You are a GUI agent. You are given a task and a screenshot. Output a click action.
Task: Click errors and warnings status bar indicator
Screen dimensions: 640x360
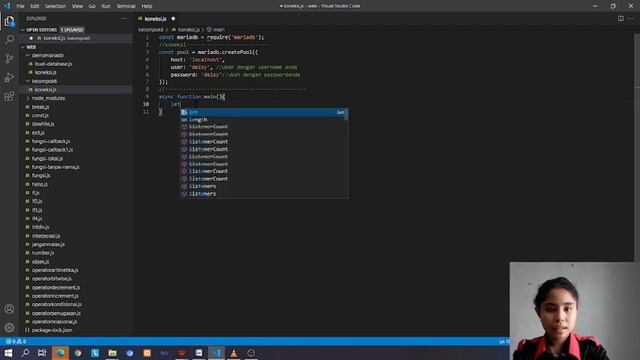16,341
